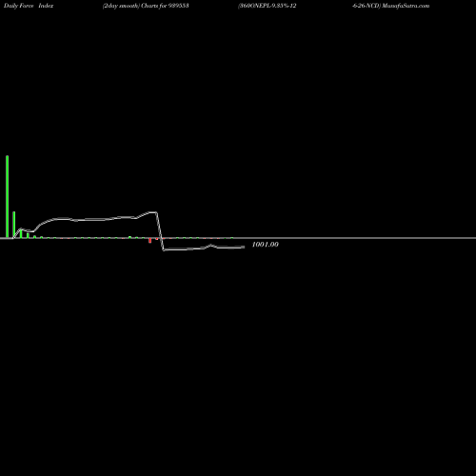
Task: Click the second-tallest green bar
Action: pyautogui.click(x=14, y=225)
